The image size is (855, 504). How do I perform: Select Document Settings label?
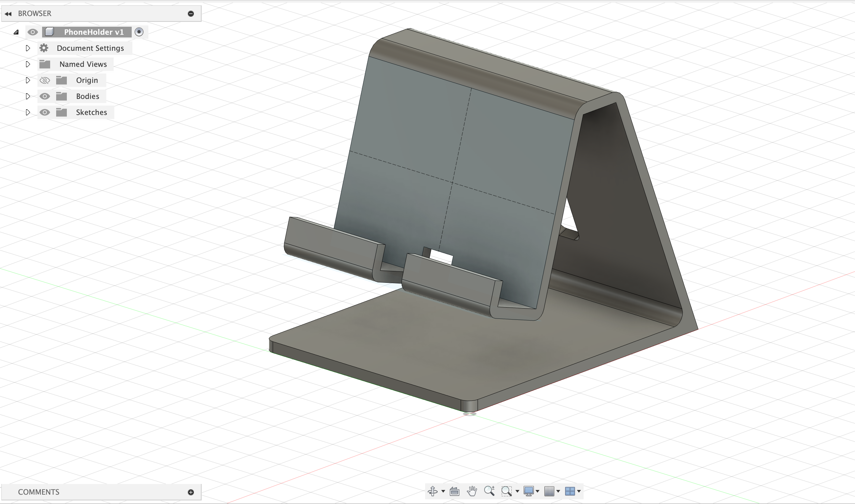click(90, 48)
